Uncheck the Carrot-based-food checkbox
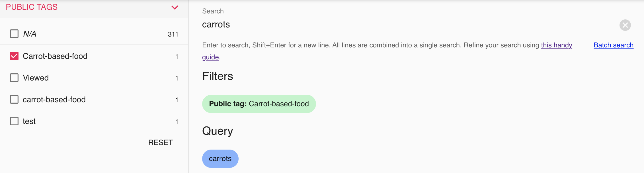Image resolution: width=644 pixels, height=173 pixels. tap(14, 56)
